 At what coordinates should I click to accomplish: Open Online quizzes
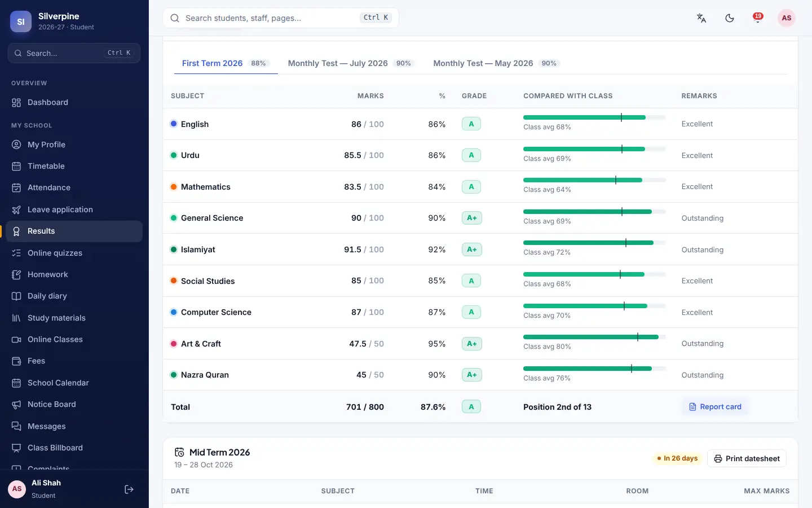pyautogui.click(x=74, y=253)
